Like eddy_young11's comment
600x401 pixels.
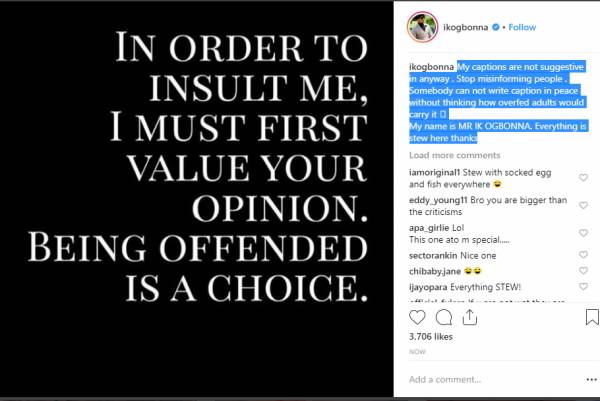pyautogui.click(x=583, y=204)
